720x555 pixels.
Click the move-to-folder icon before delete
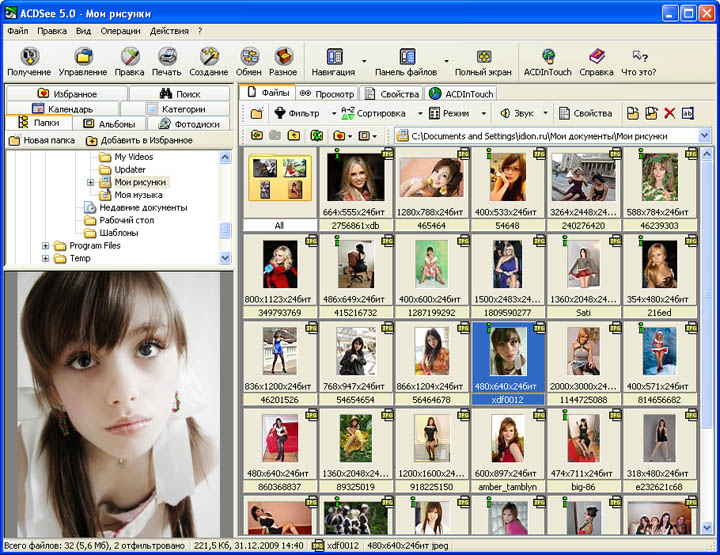click(651, 113)
